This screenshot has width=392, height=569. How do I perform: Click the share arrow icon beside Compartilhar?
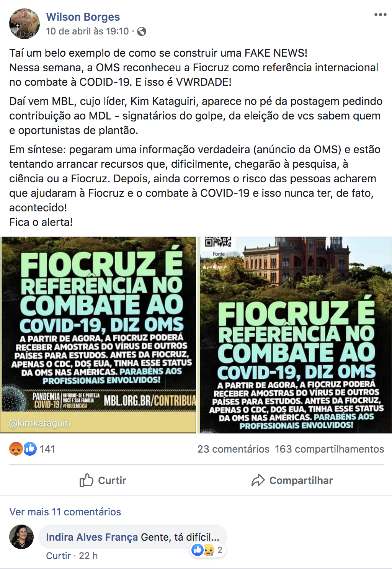point(258,480)
